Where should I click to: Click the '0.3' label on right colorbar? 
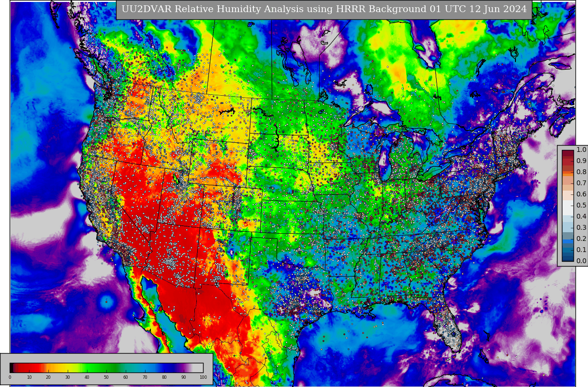coord(581,228)
